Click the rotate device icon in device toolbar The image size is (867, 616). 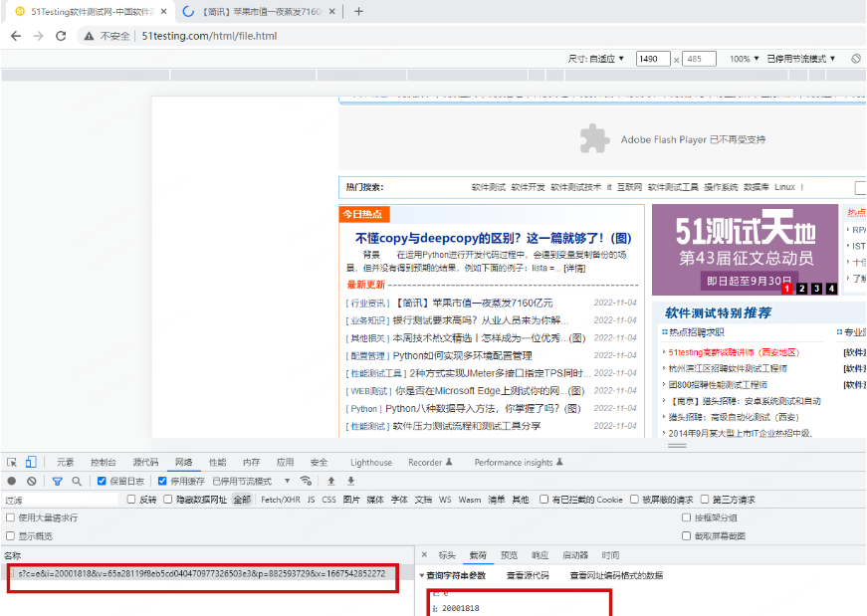tap(856, 58)
